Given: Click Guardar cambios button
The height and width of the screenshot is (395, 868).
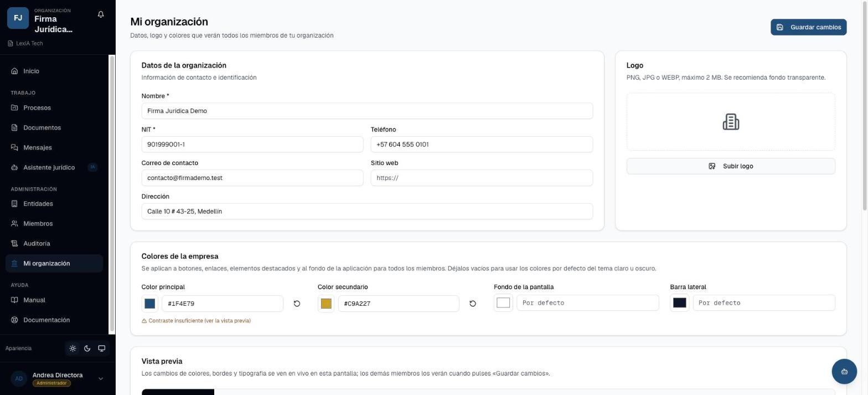Looking at the screenshot, I should (x=808, y=27).
